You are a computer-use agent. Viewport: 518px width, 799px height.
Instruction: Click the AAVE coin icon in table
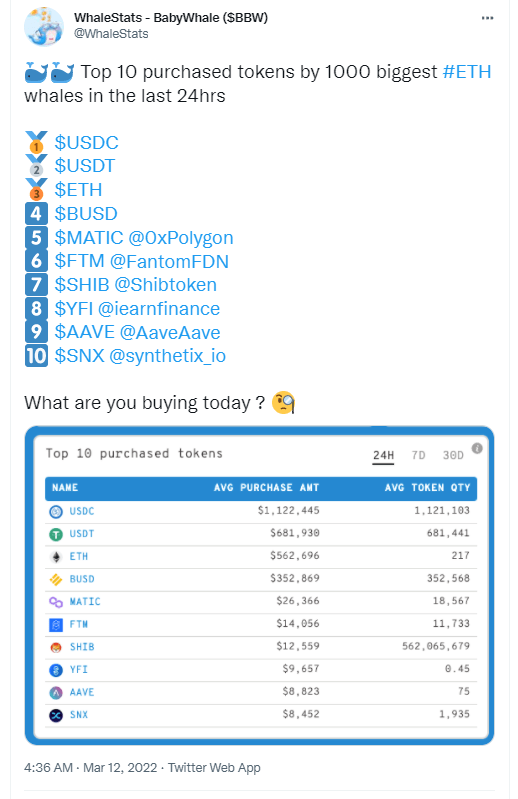(56, 693)
